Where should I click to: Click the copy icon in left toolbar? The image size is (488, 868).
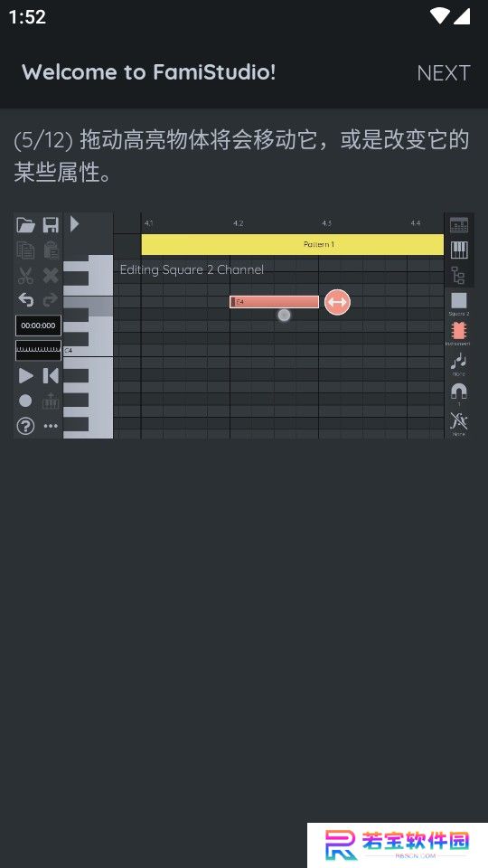pyautogui.click(x=25, y=250)
